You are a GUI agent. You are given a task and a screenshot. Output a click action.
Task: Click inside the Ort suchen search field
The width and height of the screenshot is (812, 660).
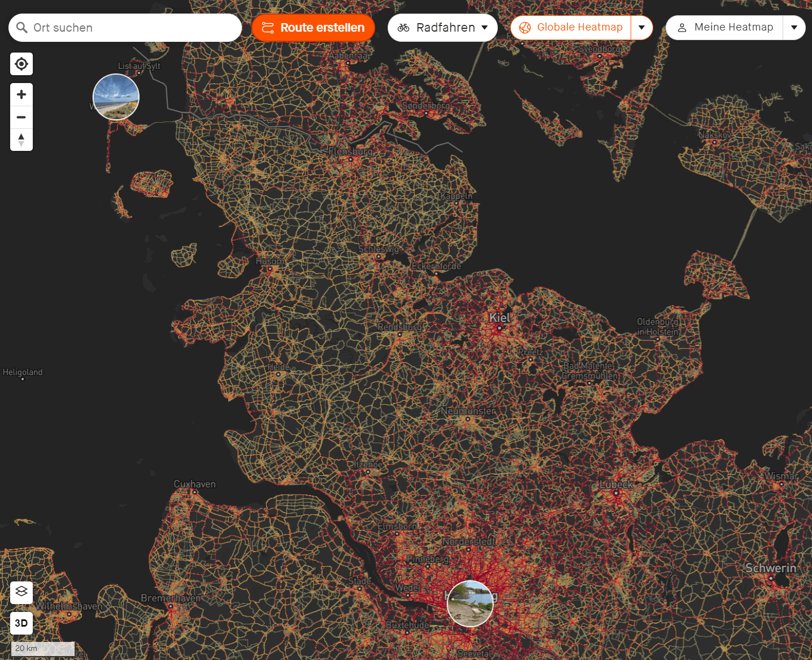click(113, 27)
